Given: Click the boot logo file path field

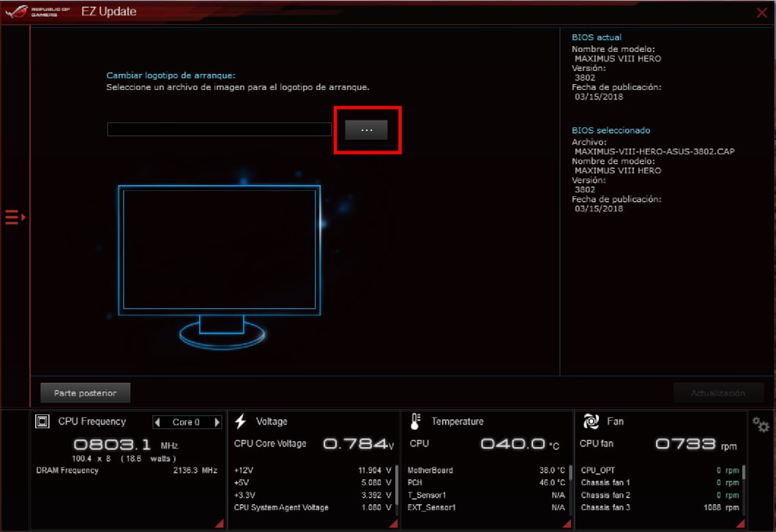Looking at the screenshot, I should pos(219,130).
